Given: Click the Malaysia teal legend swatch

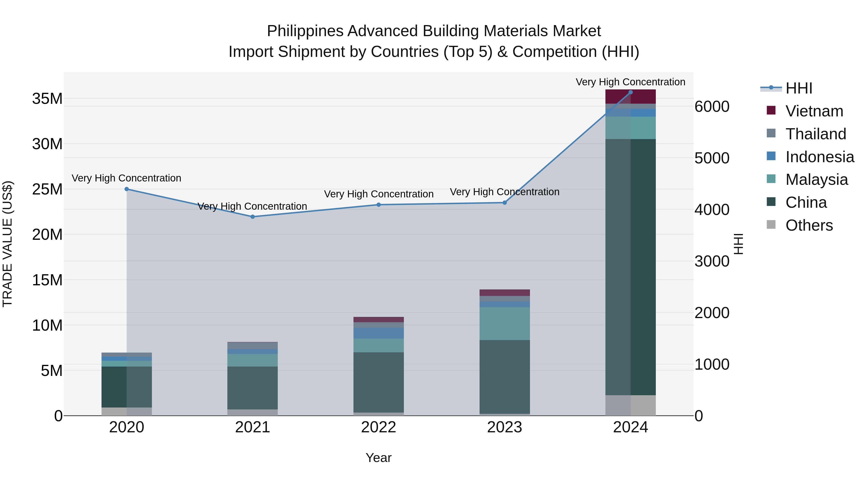Looking at the screenshot, I should [771, 179].
